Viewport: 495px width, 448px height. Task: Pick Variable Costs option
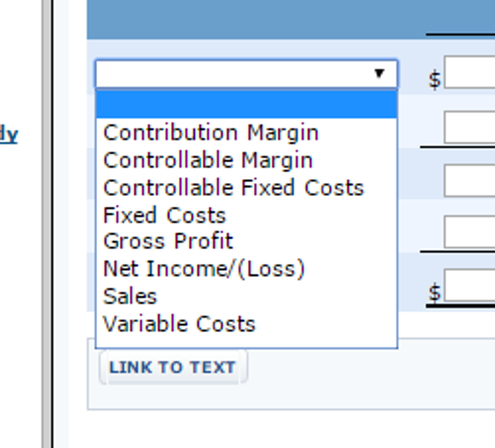click(x=180, y=324)
